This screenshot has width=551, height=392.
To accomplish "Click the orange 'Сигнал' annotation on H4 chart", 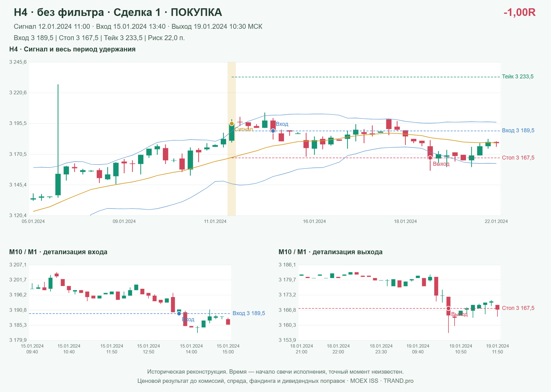I will (244, 129).
